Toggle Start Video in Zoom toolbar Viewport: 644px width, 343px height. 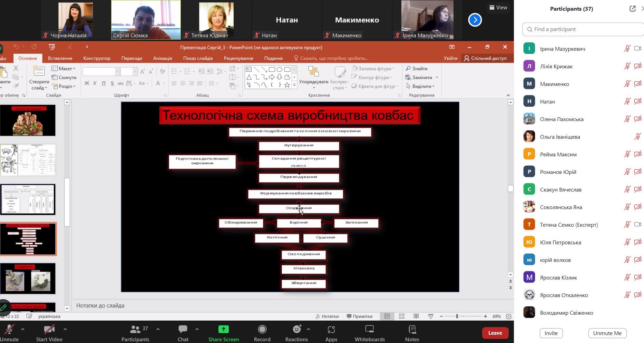point(49,333)
